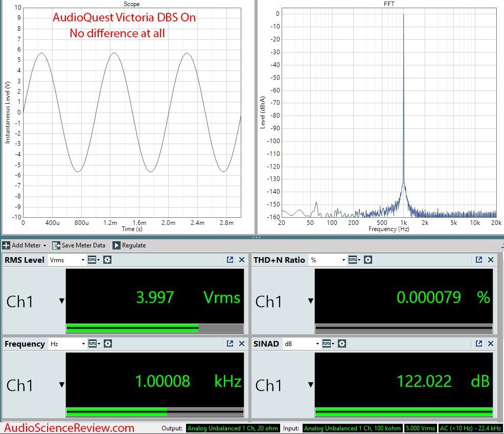This screenshot has height=434, width=504.
Task: Expand Ch1 arrow in RMS Level meter
Action: (x=62, y=301)
